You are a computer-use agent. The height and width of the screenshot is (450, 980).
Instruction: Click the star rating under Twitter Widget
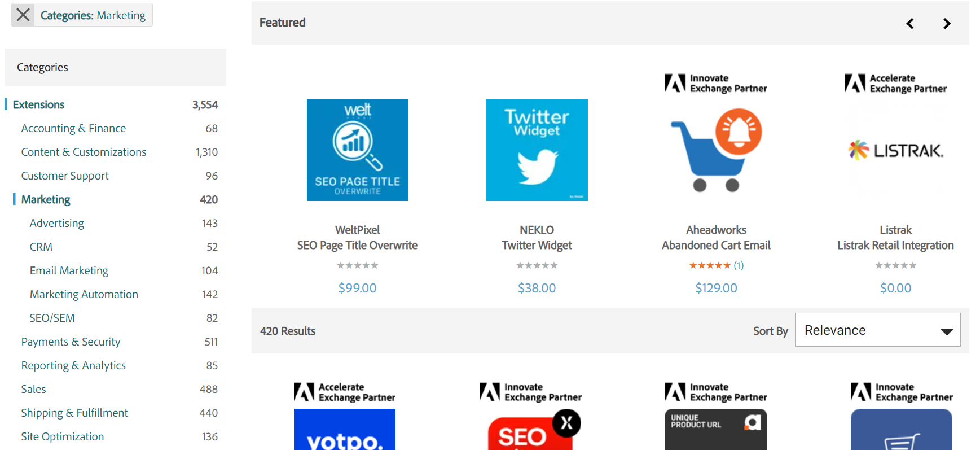click(x=537, y=265)
